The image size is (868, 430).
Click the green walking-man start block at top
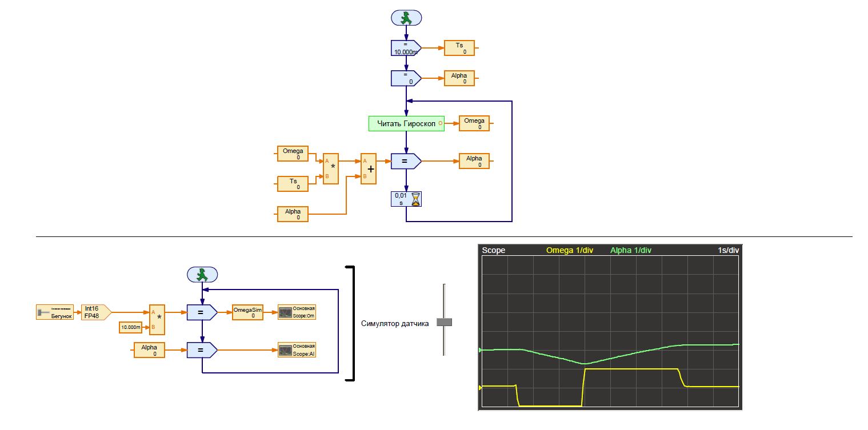(x=406, y=18)
